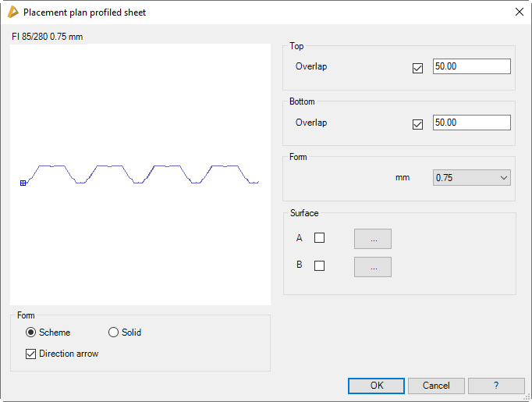Enable Surface B checkbox
532x402 pixels.
pyautogui.click(x=319, y=265)
